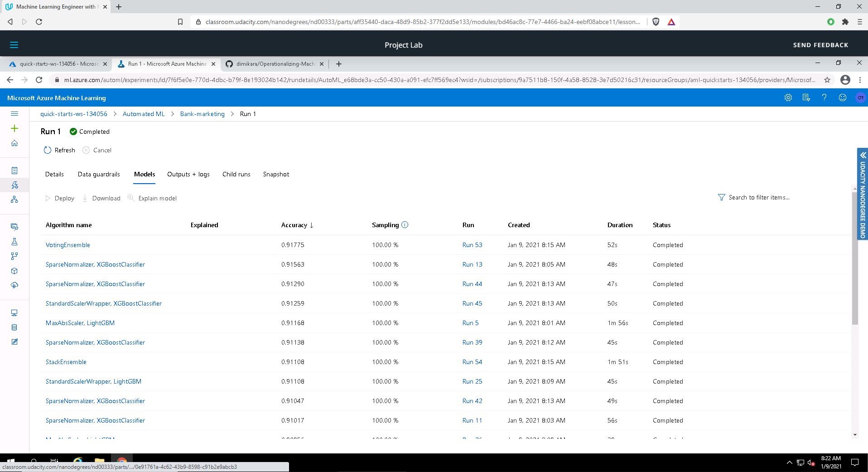This screenshot has height=472, width=868.
Task: Open the Home icon in left sidebar
Action: (x=14, y=143)
